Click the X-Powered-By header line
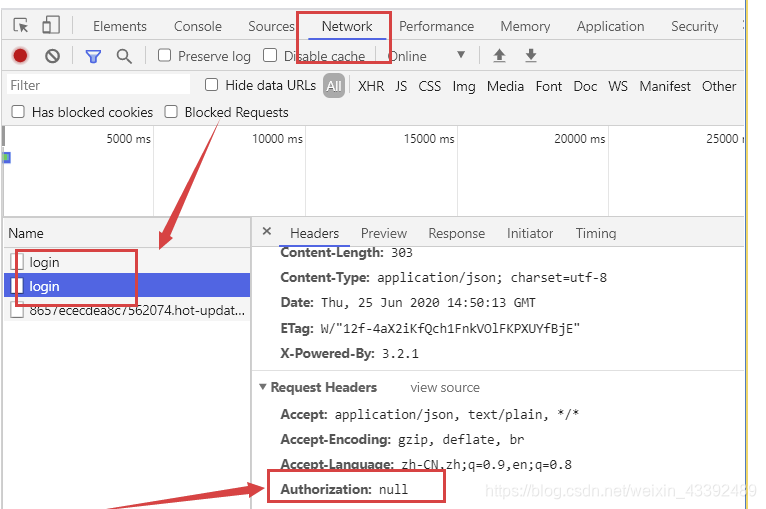766x509 pixels. point(349,353)
